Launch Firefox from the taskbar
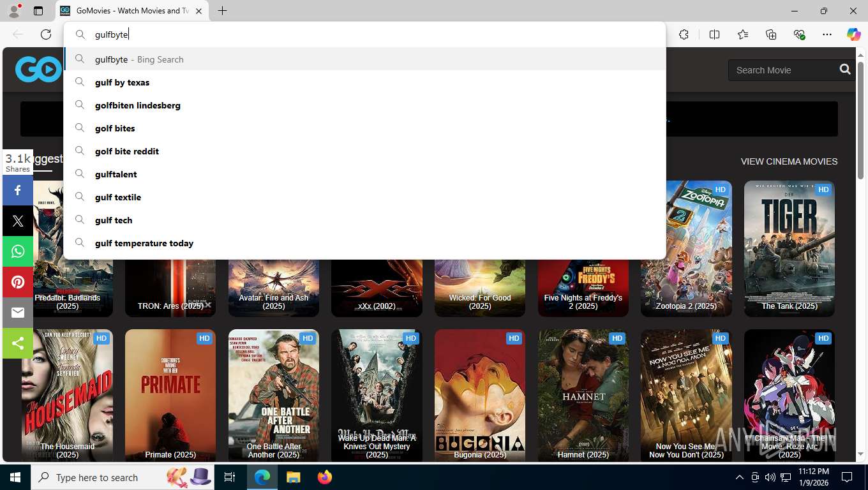Screen dimensions: 868x490 pos(325,477)
